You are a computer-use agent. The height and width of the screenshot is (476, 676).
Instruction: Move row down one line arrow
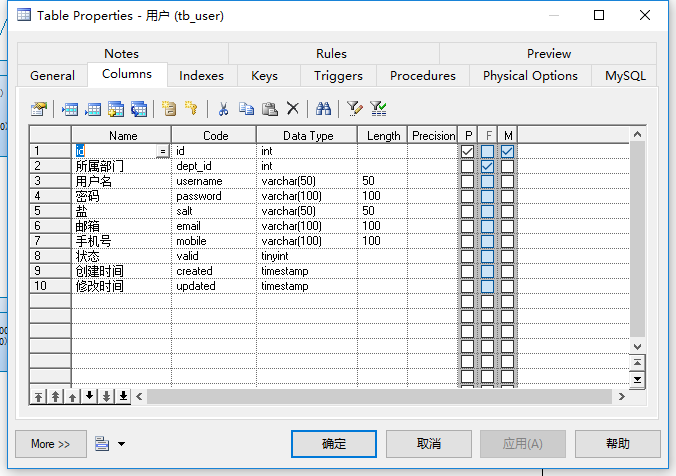pyautogui.click(x=89, y=396)
